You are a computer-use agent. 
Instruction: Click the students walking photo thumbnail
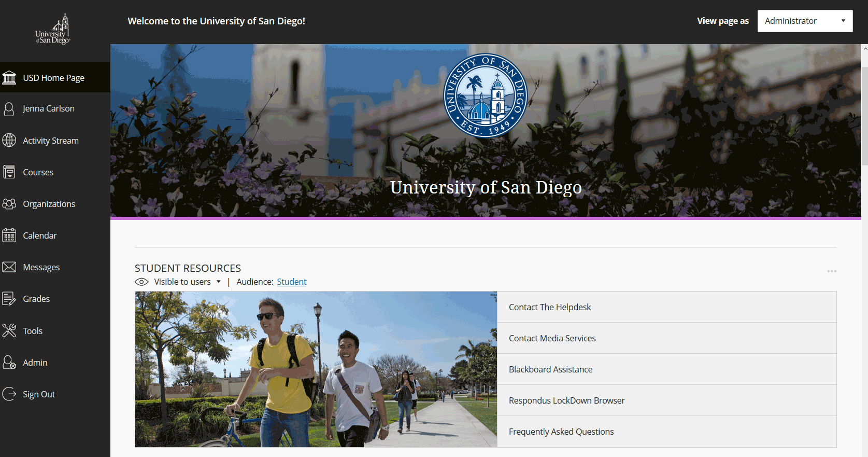point(316,369)
